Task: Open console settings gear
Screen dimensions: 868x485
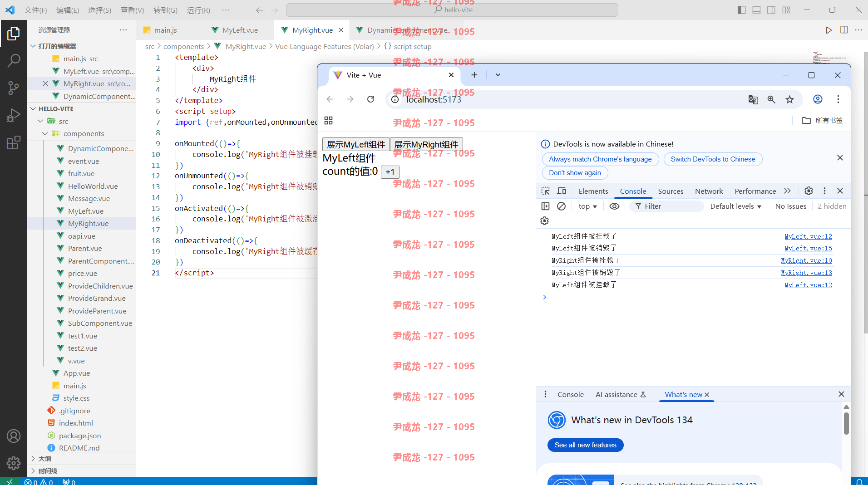Action: point(545,221)
